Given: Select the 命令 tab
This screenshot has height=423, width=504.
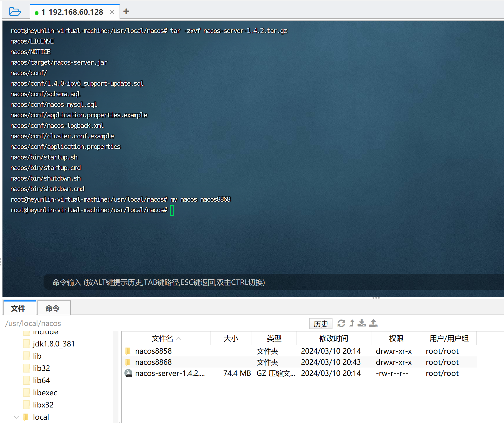Looking at the screenshot, I should [x=54, y=308].
